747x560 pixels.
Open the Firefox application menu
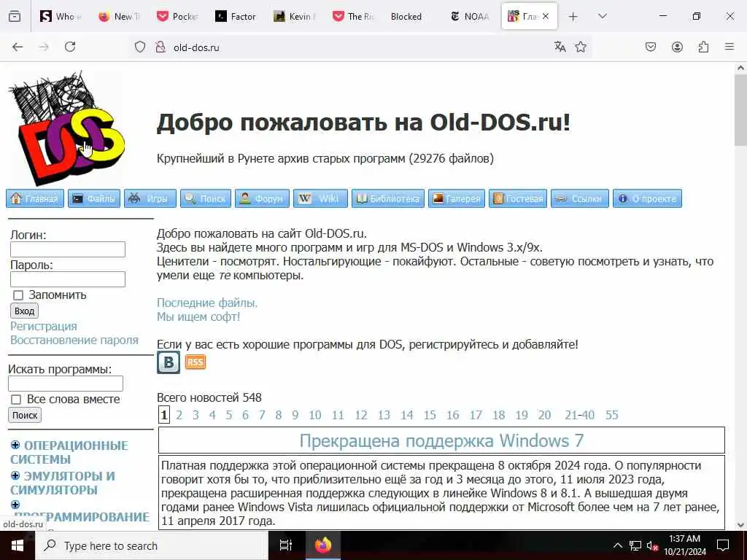(x=729, y=47)
